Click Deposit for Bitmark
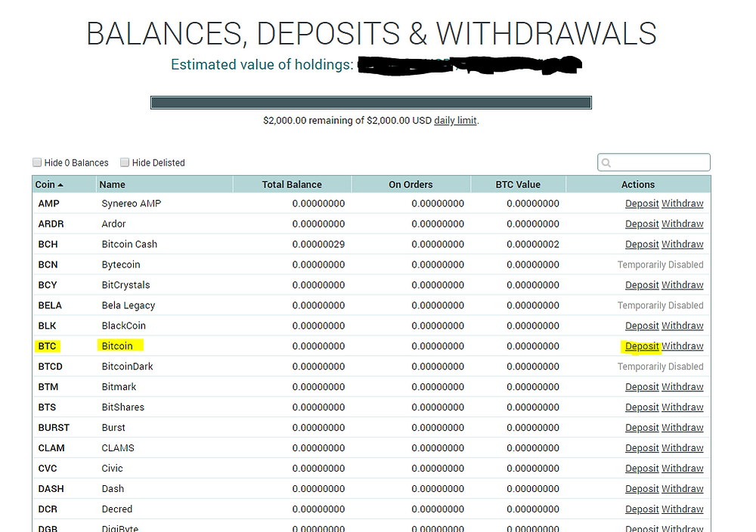The height and width of the screenshot is (532, 756). click(x=642, y=387)
